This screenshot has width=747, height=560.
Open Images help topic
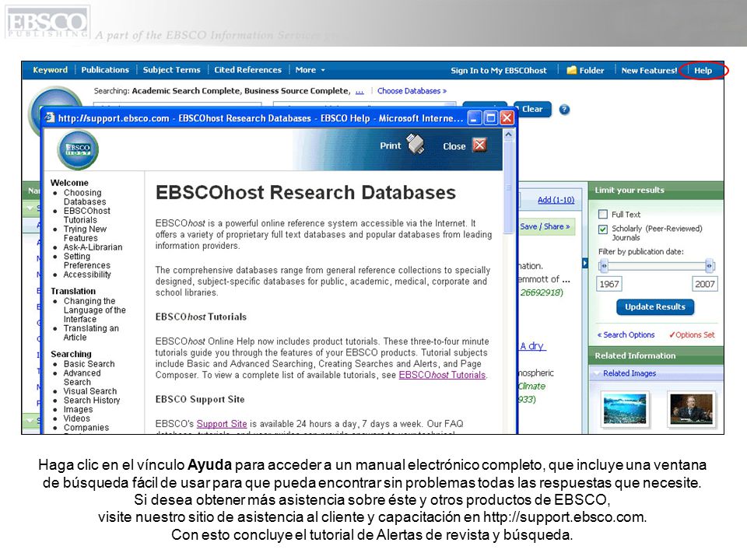click(78, 410)
